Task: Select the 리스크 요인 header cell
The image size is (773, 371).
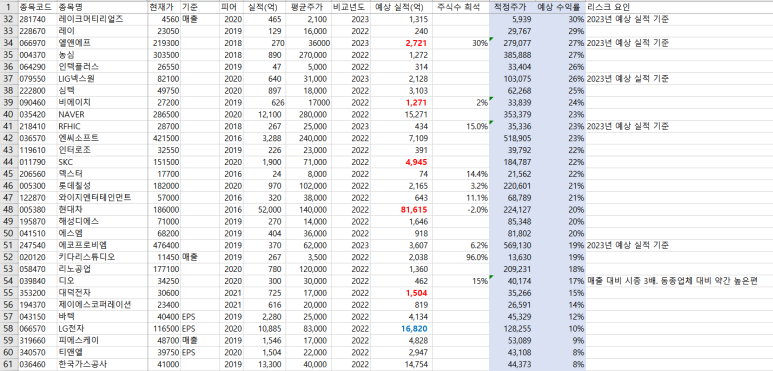Action: [x=679, y=7]
